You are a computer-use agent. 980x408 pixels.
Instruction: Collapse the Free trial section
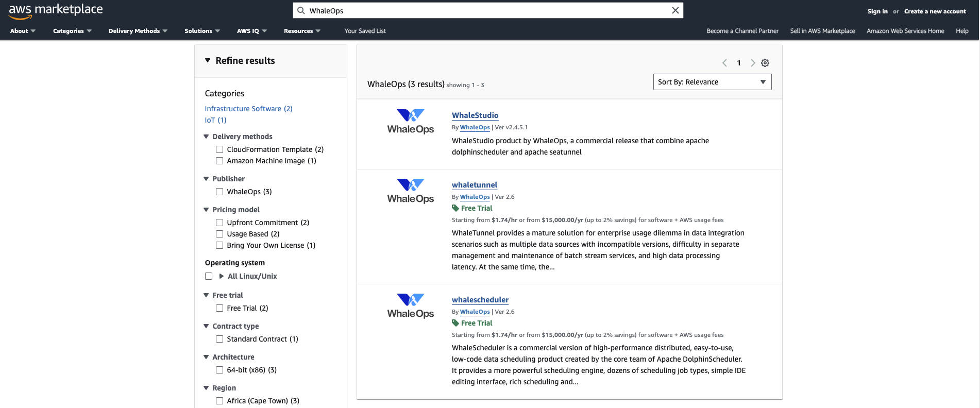click(x=206, y=295)
